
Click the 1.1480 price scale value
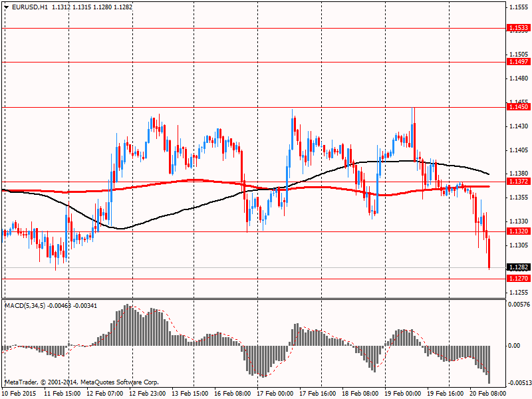point(519,78)
